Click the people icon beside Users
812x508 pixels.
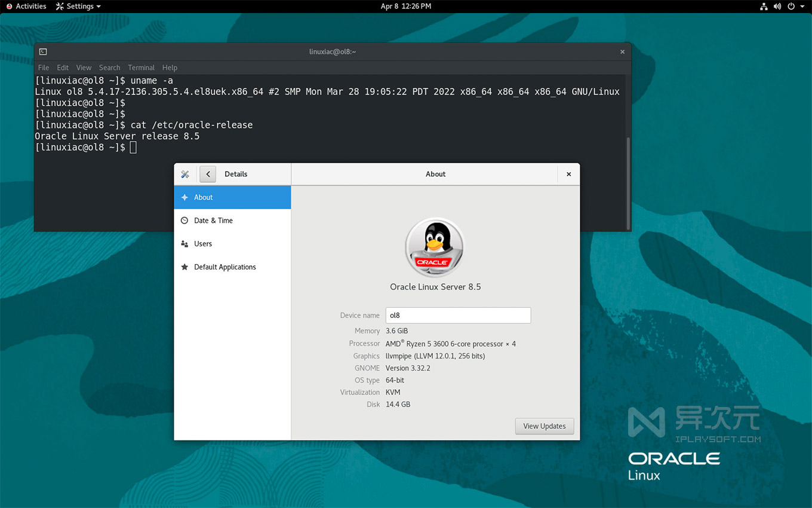184,244
